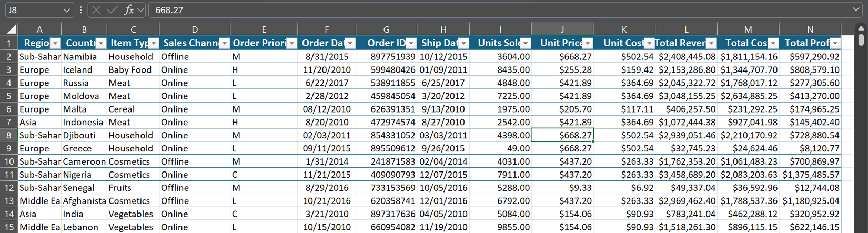Viewport: 868px width, 233px height.
Task: Click the Cancel (X) formula bar icon
Action: pyautogui.click(x=96, y=10)
